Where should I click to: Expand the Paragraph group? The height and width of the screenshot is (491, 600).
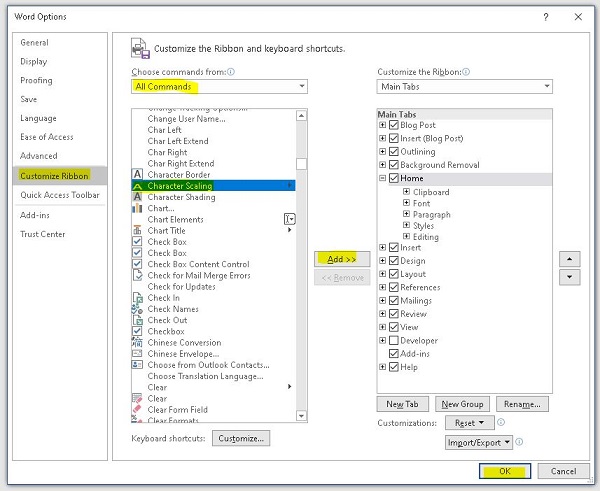pyautogui.click(x=406, y=214)
